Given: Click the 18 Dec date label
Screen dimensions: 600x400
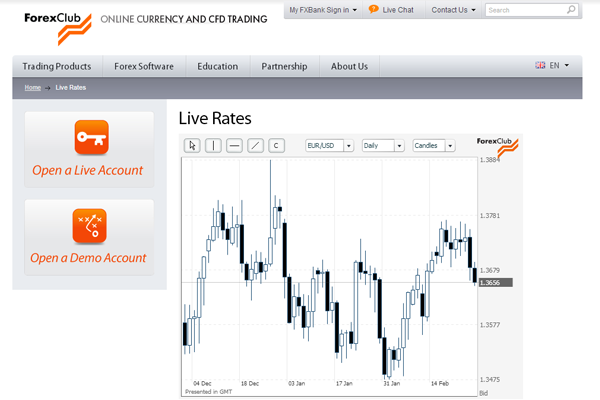Looking at the screenshot, I should click(250, 383).
